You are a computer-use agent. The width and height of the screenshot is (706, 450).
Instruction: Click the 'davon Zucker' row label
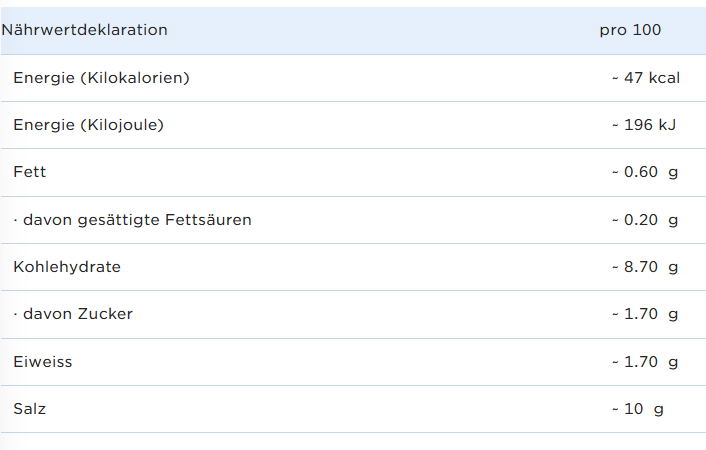(74, 314)
